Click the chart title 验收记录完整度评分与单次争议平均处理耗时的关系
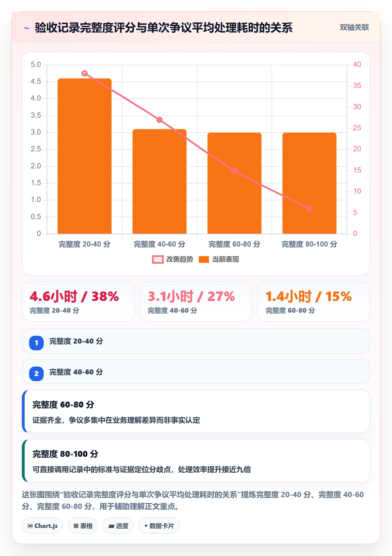This screenshot has width=392, height=556. (x=164, y=28)
